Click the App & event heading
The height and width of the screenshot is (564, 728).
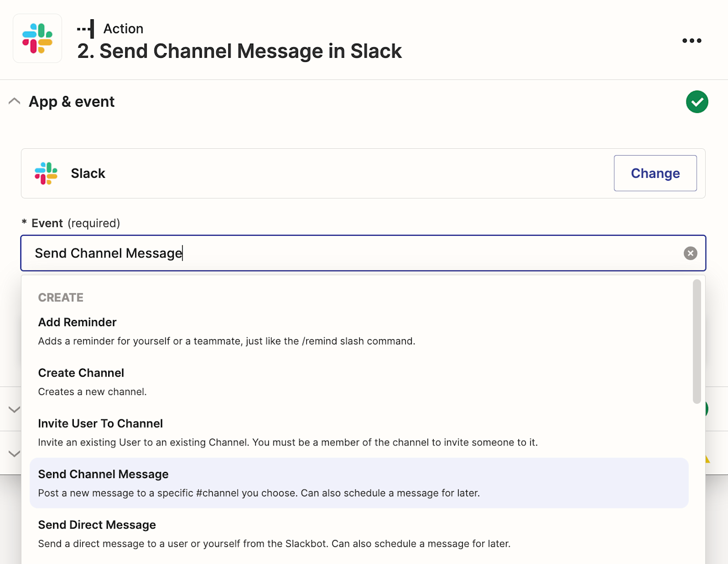click(72, 101)
